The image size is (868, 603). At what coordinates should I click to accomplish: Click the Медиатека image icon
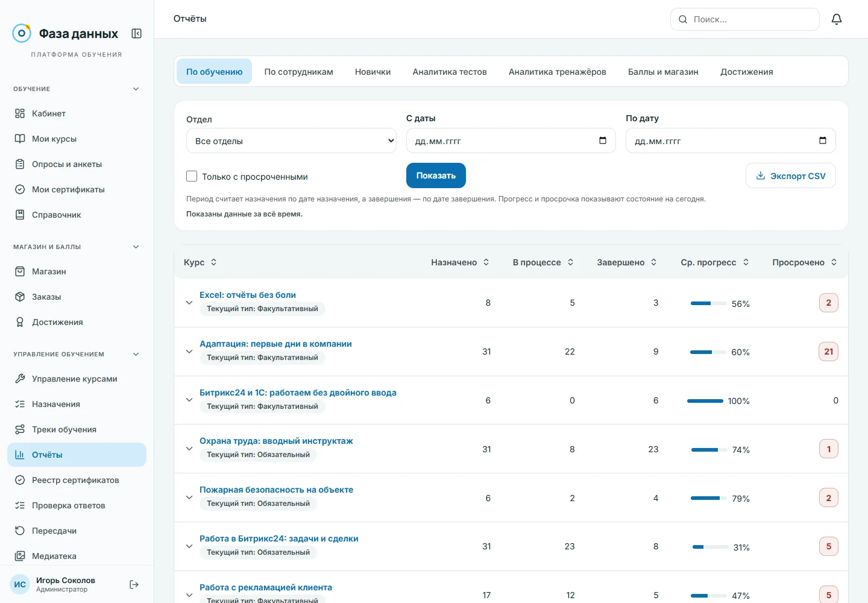coord(20,556)
